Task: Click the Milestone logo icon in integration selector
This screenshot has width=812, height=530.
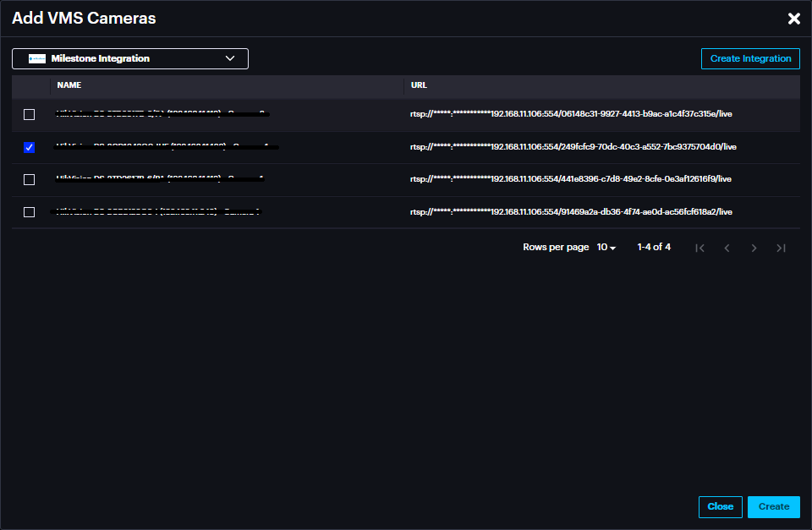Action: 37,59
